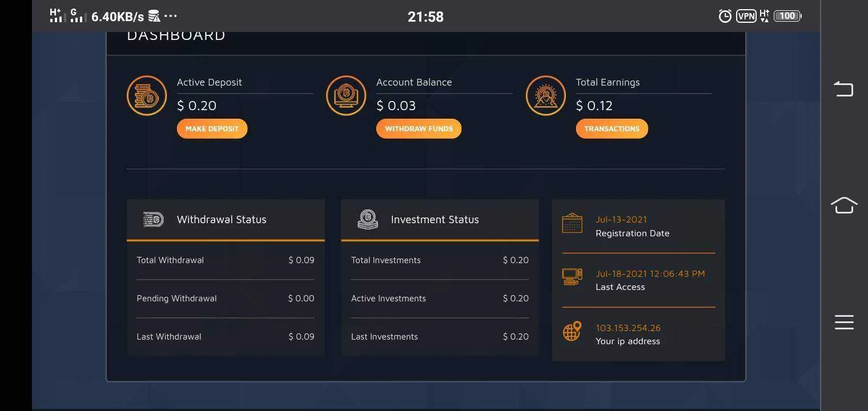Viewport: 868px width, 411px height.
Task: Click the Withdrawal Status banknote icon
Action: [x=153, y=219]
